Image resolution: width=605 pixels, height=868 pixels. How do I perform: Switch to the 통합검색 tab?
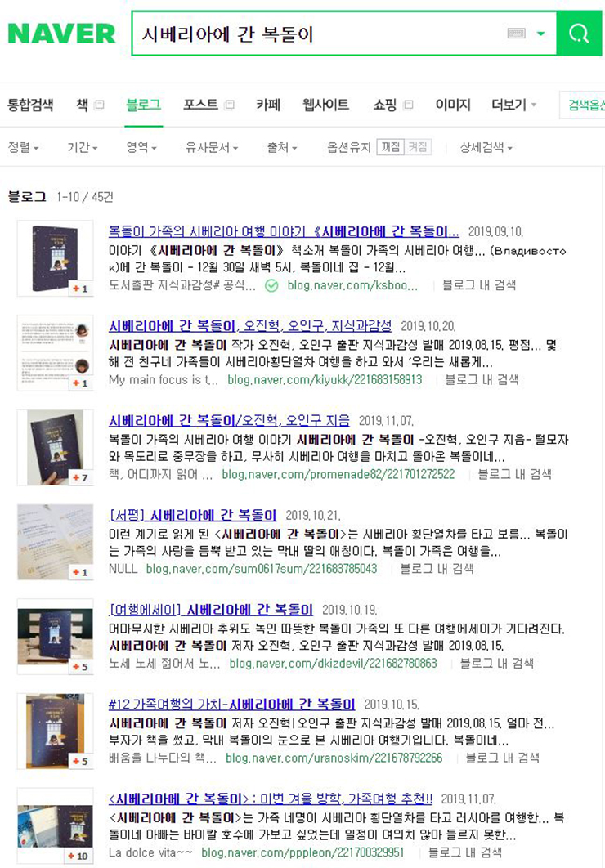[x=30, y=105]
